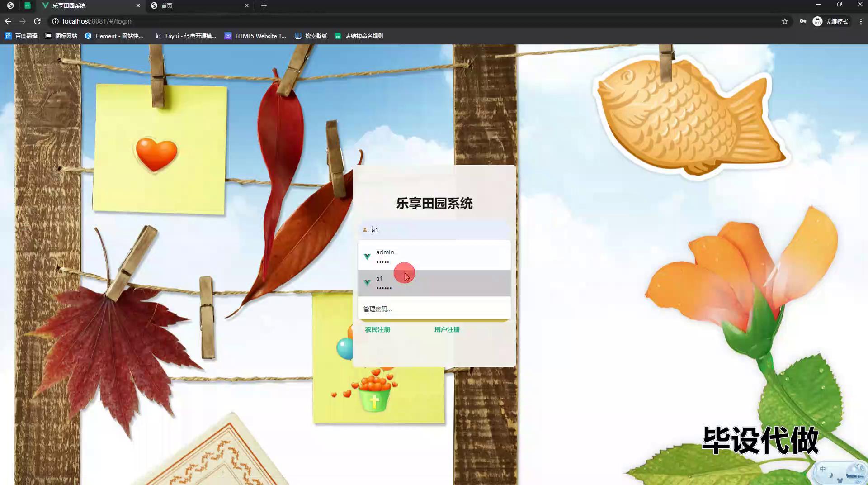
Task: Click the address bar URL
Action: (x=97, y=21)
